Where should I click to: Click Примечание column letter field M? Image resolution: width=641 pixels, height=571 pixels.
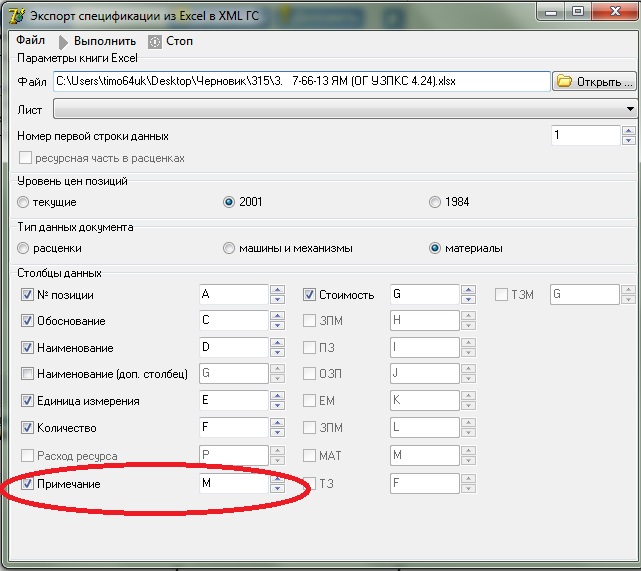[x=233, y=483]
